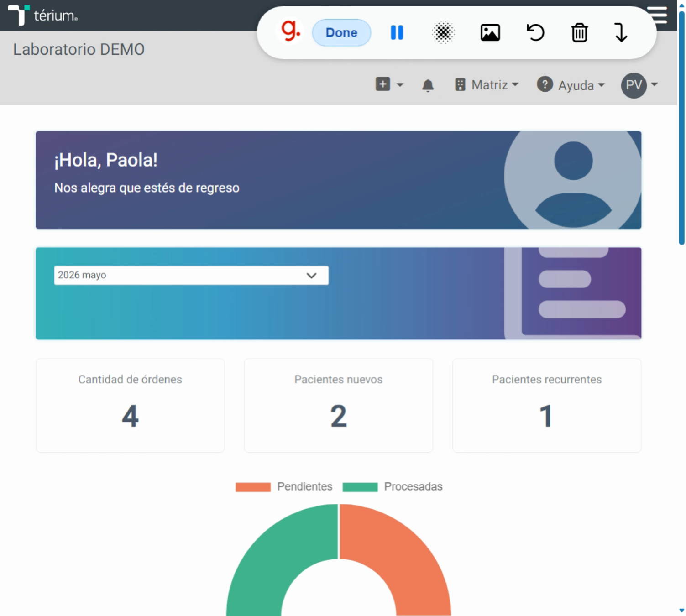The height and width of the screenshot is (616, 686).
Task: Click Done in recorder toolbar
Action: [x=341, y=32]
